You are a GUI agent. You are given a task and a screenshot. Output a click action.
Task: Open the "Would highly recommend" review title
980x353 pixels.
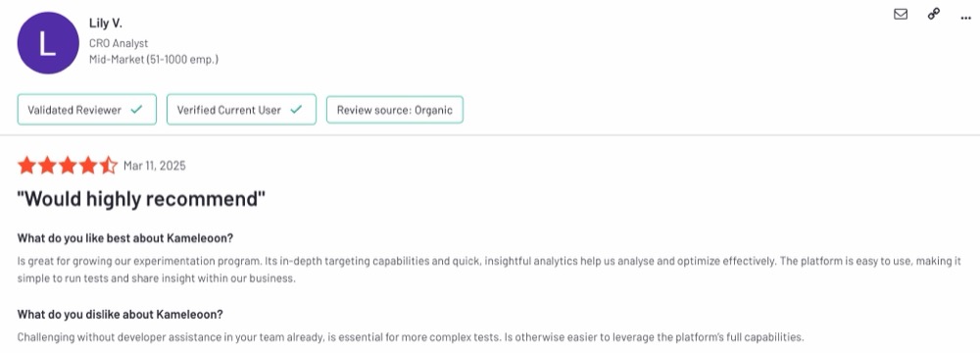(x=141, y=200)
